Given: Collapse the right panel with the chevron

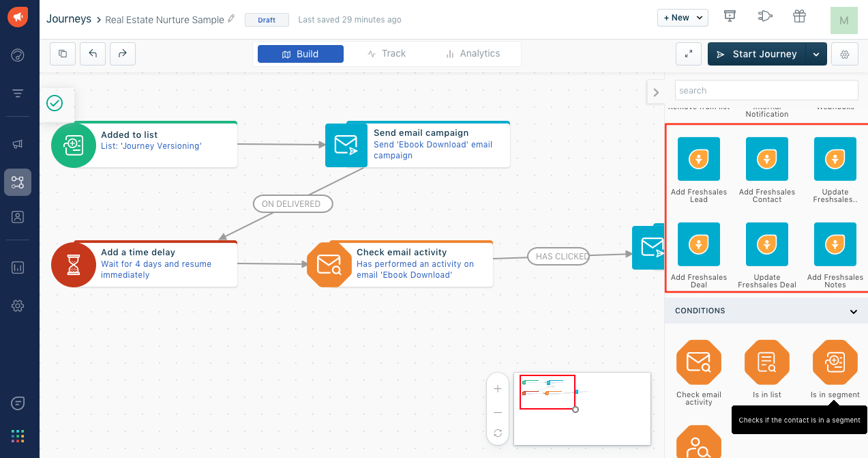Looking at the screenshot, I should (655, 91).
